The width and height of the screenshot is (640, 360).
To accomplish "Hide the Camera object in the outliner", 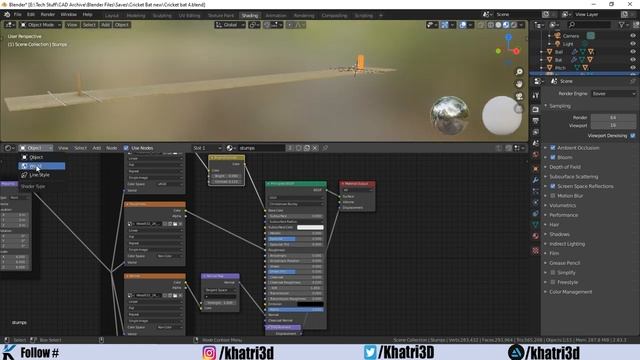I will [x=633, y=36].
